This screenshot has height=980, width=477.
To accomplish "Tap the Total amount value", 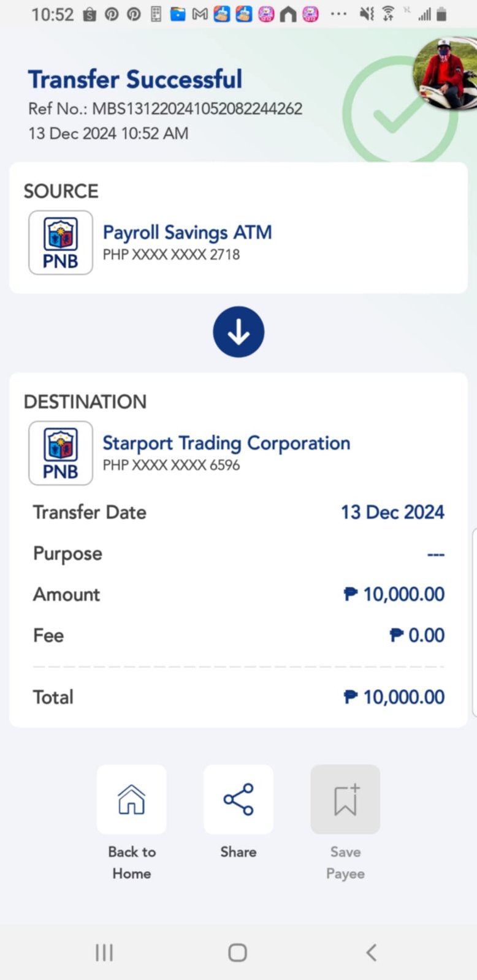I will coord(394,697).
